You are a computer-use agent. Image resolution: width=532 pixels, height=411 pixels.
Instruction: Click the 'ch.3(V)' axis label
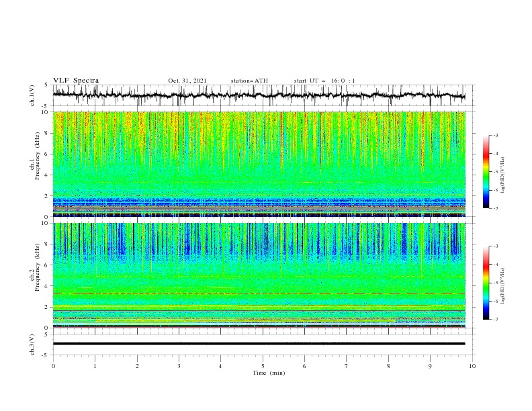(32, 345)
